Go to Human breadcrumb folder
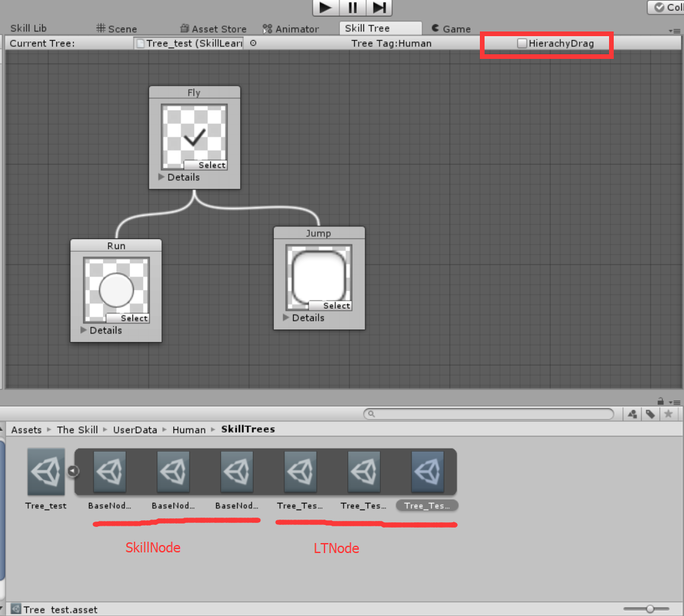Viewport: 684px width, 616px height. [189, 430]
